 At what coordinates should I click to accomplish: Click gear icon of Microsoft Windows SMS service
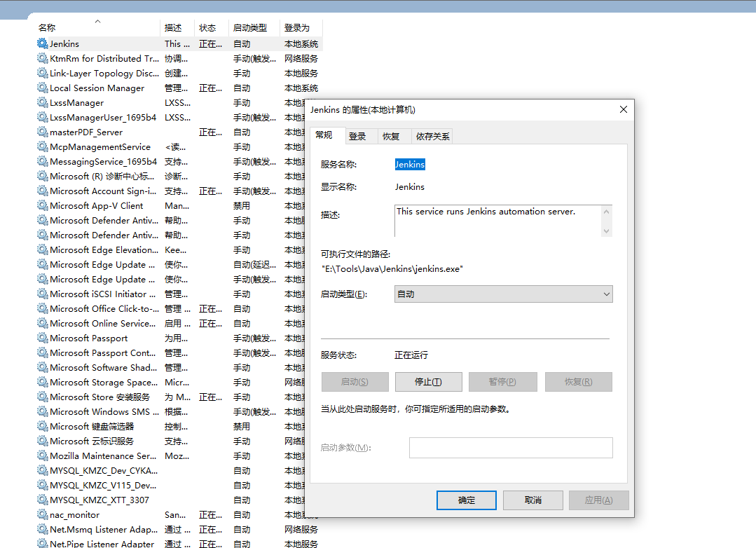[x=43, y=411]
